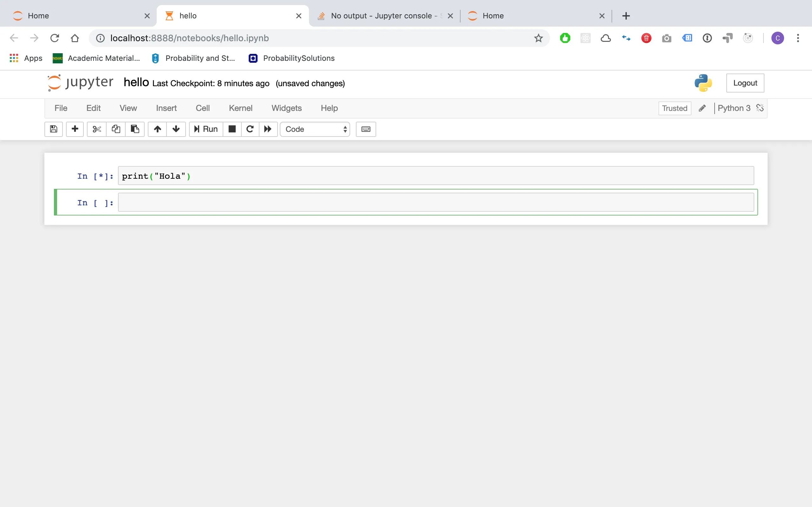The image size is (812, 507).
Task: Restart the kernel icon
Action: 250,129
